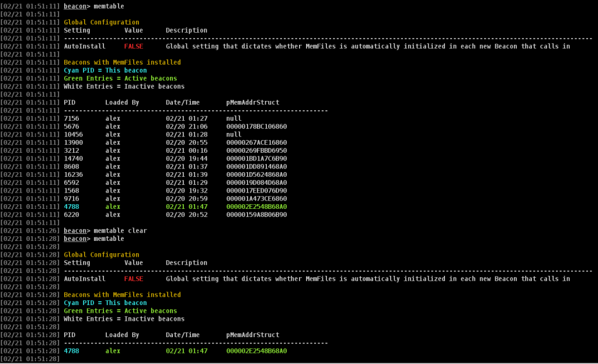The height and width of the screenshot is (364, 598).
Task: Click 'alex' in the PID 6220 row
Action: tap(113, 215)
